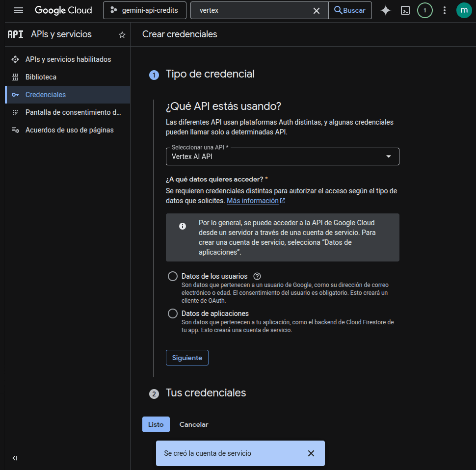Select Datos de aplicaciones radio
476x470 pixels.
pos(173,313)
